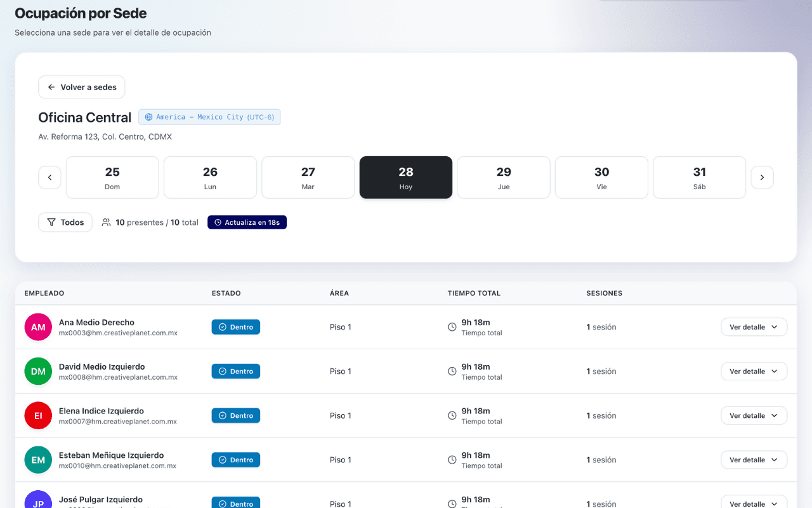Image resolution: width=812 pixels, height=508 pixels.
Task: Click the next week arrow button
Action: coord(762,177)
